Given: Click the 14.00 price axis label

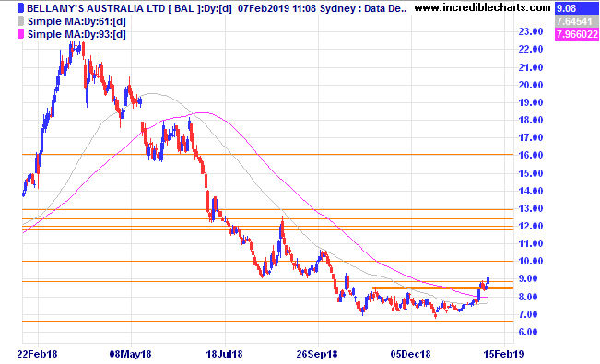Looking at the screenshot, I should [x=530, y=191].
